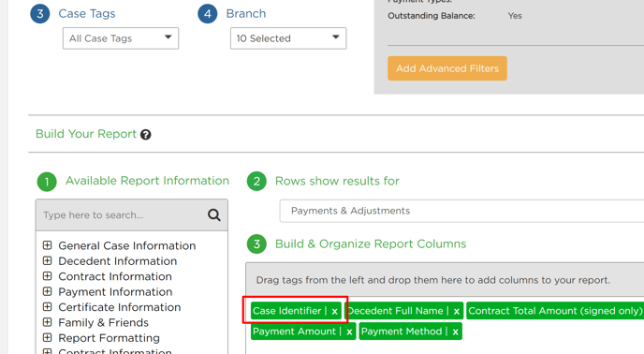
Task: Click the Case Identifier tag text
Action: point(286,311)
